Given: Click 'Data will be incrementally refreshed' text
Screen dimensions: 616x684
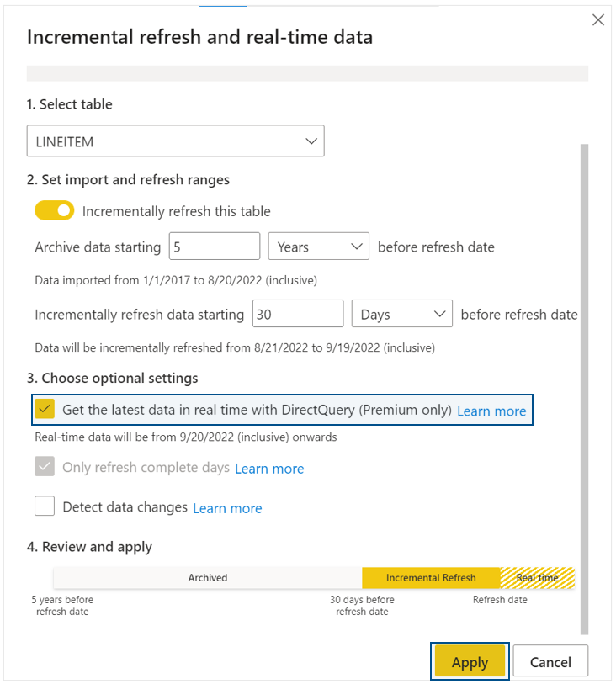Looking at the screenshot, I should pyautogui.click(x=235, y=347).
